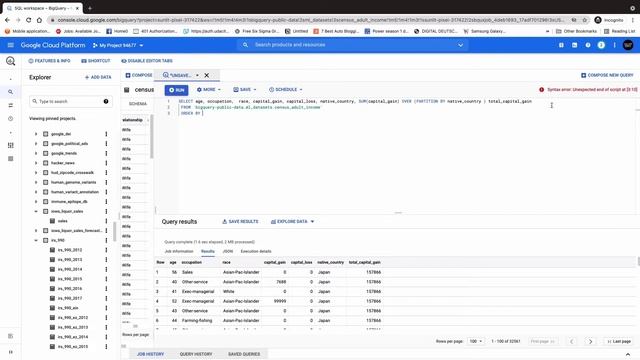
Task: Bookmark this page with star icon
Action: (x=584, y=20)
